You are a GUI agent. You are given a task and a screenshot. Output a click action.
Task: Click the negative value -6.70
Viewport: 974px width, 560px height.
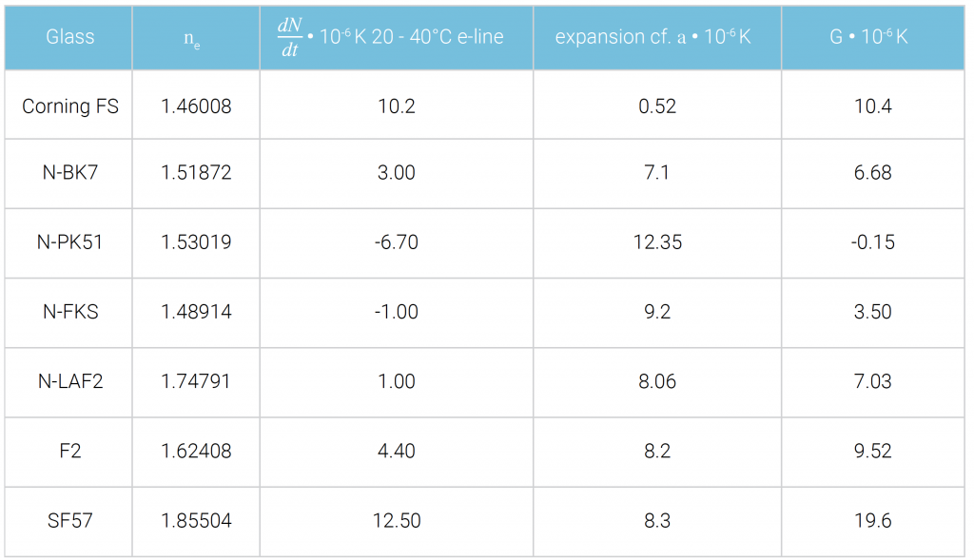(396, 242)
